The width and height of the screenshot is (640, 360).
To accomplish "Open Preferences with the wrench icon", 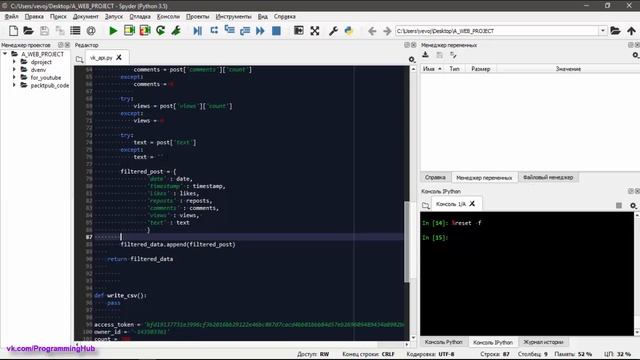I will click(x=333, y=31).
